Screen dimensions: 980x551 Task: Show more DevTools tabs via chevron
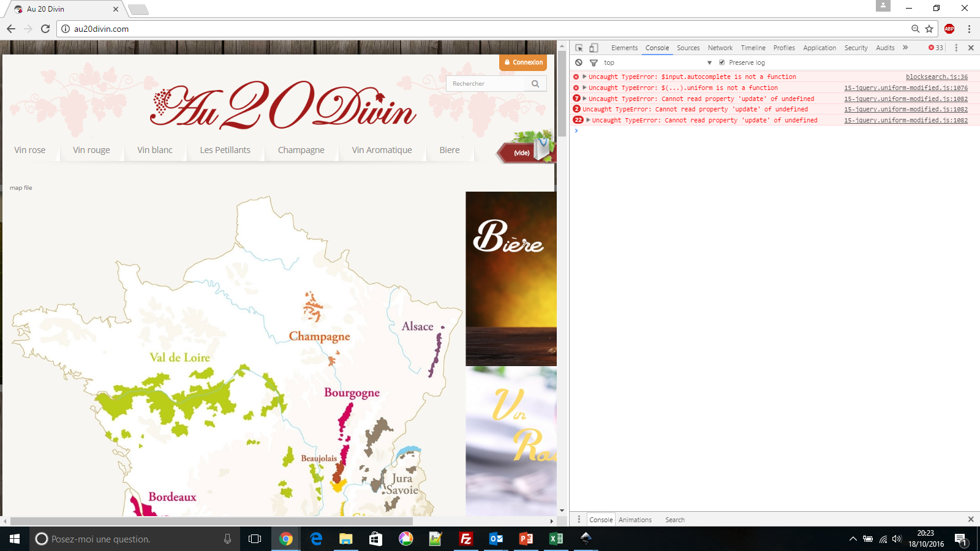[x=905, y=48]
